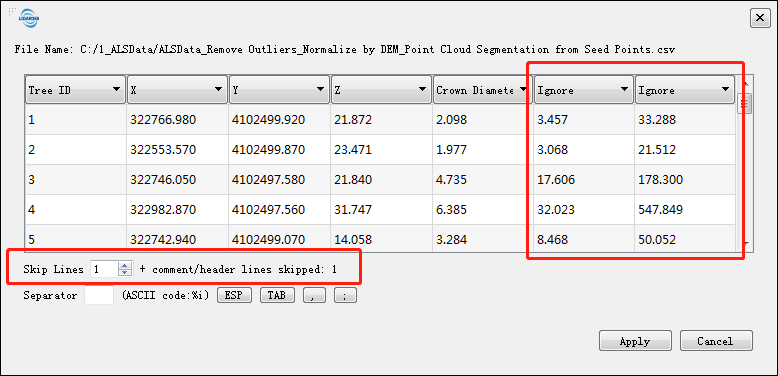Screen dimensions: 778x376
Task: Select cell with X value 322982.870
Action: (177, 209)
